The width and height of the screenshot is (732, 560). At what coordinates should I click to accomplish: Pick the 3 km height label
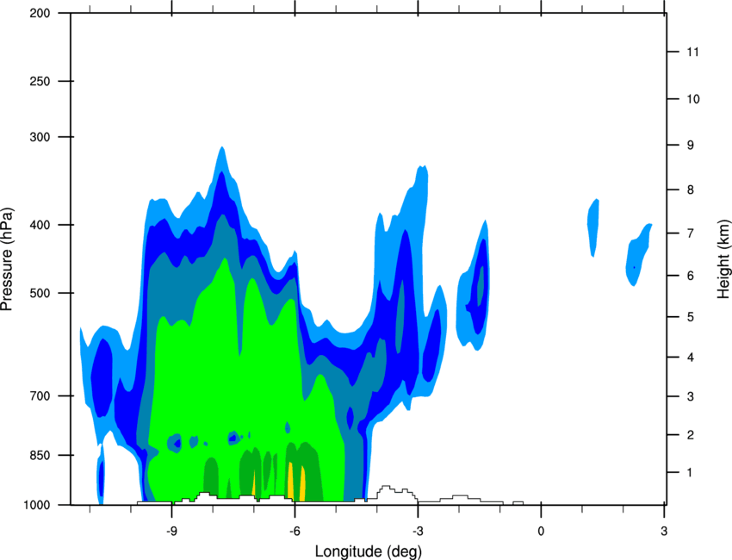pyautogui.click(x=691, y=397)
